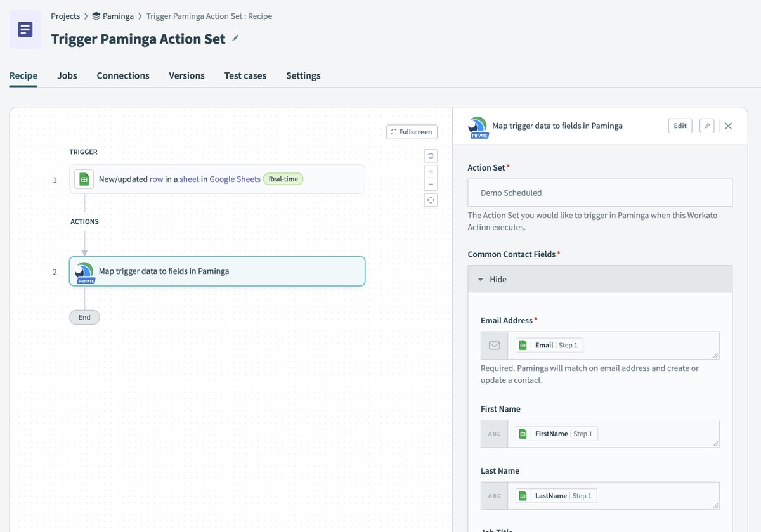Click the Action Set field showing Demo Scheduled
The height and width of the screenshot is (532, 761).
[x=600, y=193]
